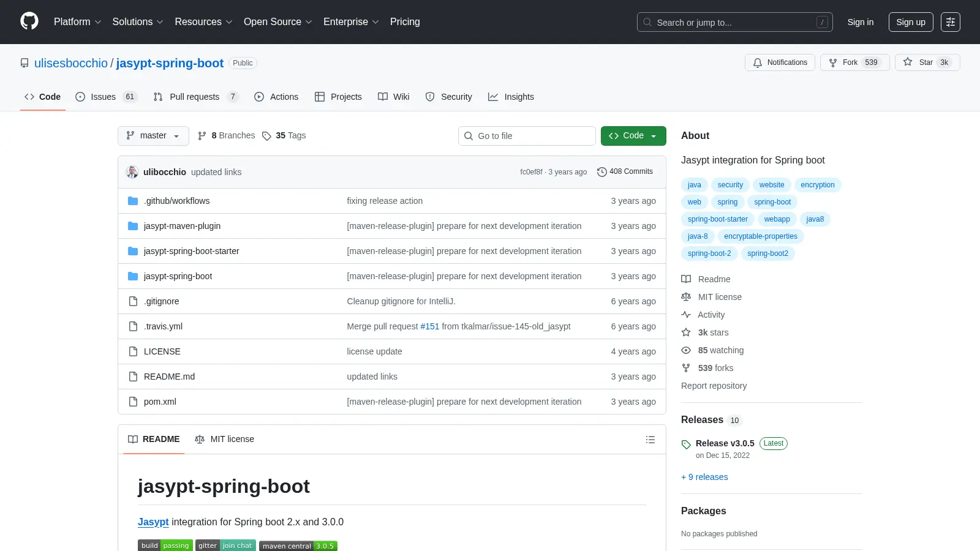
Task: Click the encryption topic tag
Action: click(818, 185)
